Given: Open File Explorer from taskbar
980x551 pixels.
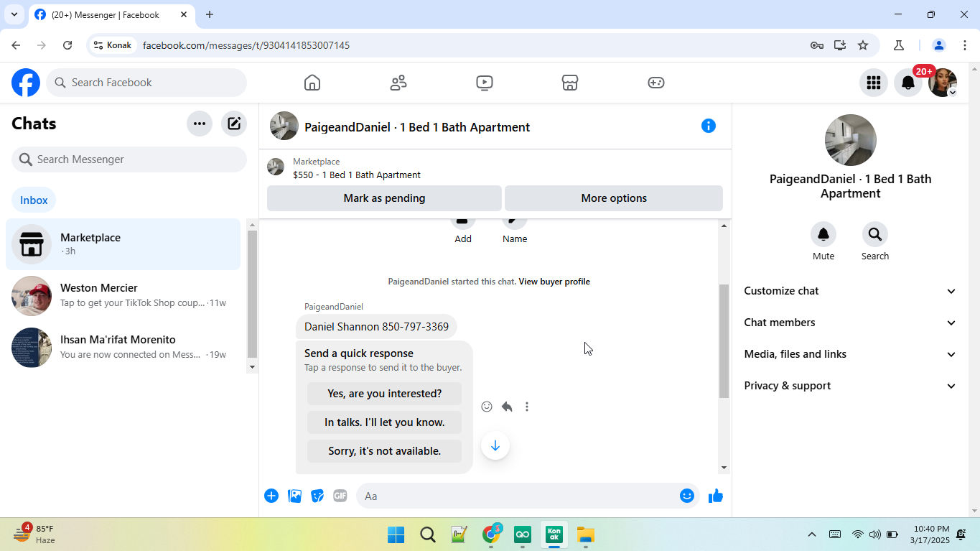Looking at the screenshot, I should (586, 534).
